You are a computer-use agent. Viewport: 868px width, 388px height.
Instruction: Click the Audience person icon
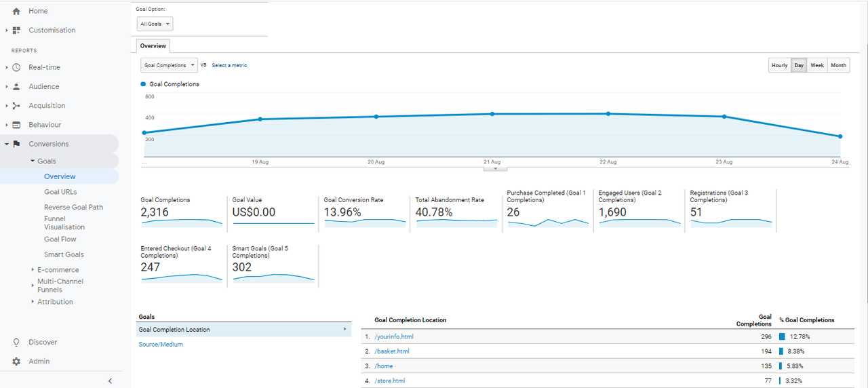click(16, 87)
